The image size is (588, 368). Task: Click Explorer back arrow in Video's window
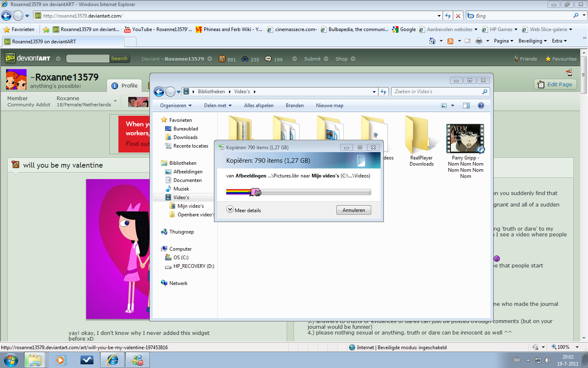tap(159, 92)
